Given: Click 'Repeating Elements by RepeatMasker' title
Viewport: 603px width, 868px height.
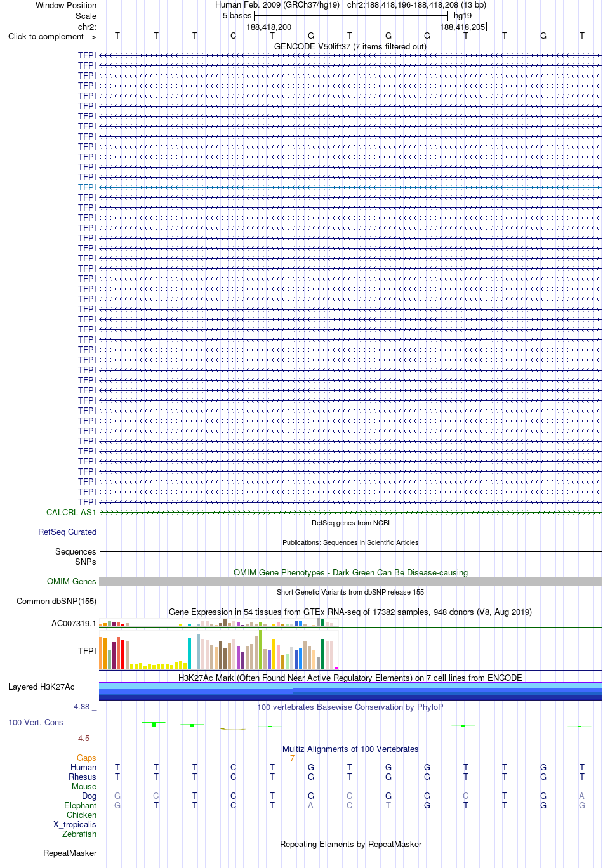Looking at the screenshot, I should (350, 844).
